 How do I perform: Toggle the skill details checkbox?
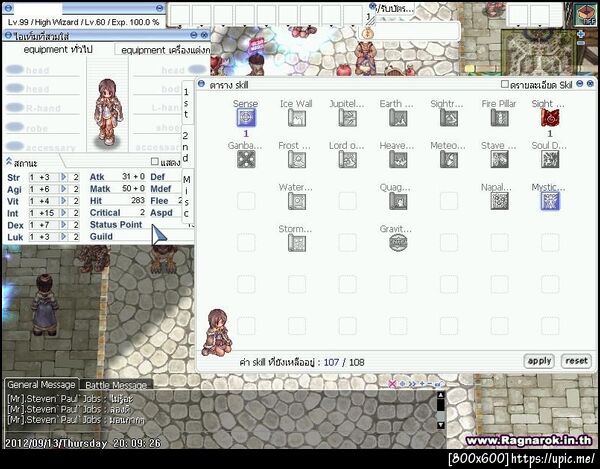(504, 84)
